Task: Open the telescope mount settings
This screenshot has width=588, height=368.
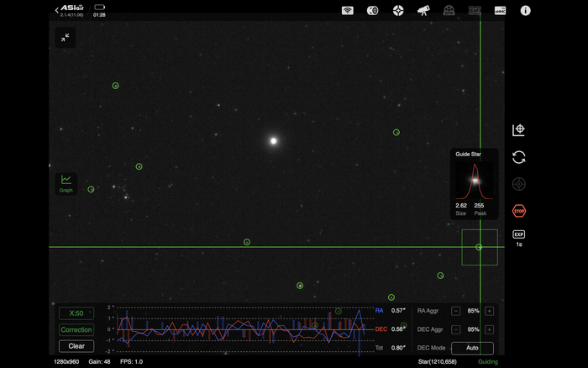Action: [424, 11]
